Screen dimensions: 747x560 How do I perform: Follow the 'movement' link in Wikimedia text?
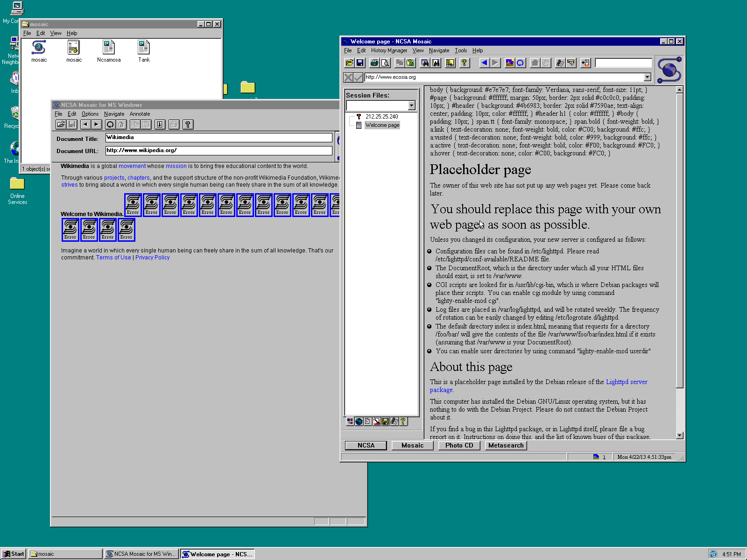132,166
